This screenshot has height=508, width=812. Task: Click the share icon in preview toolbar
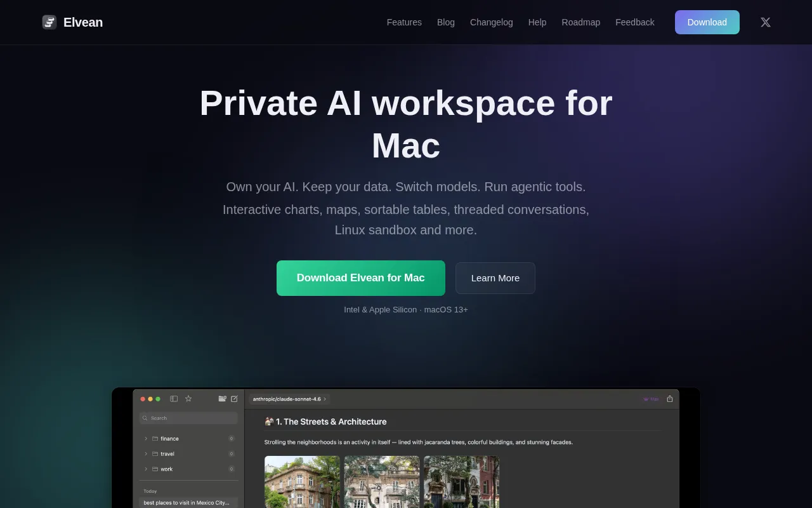tap(670, 399)
